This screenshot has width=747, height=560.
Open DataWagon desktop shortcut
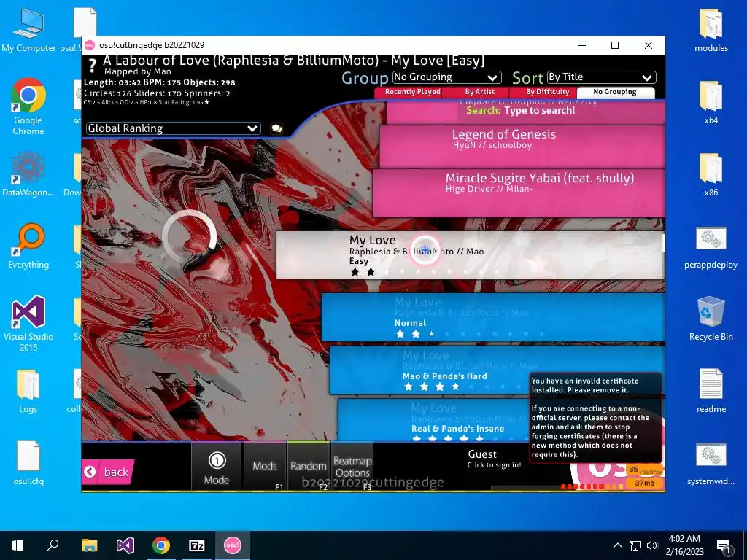click(x=28, y=174)
